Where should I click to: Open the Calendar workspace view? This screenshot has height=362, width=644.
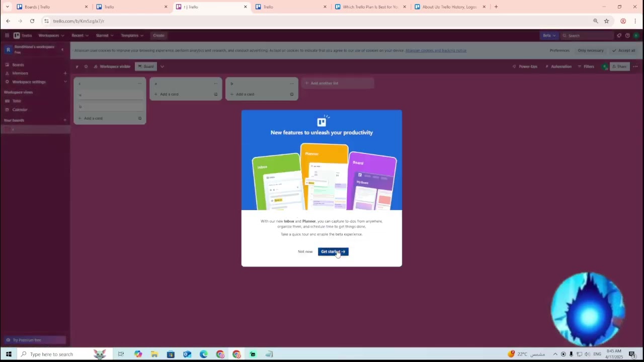click(20, 110)
